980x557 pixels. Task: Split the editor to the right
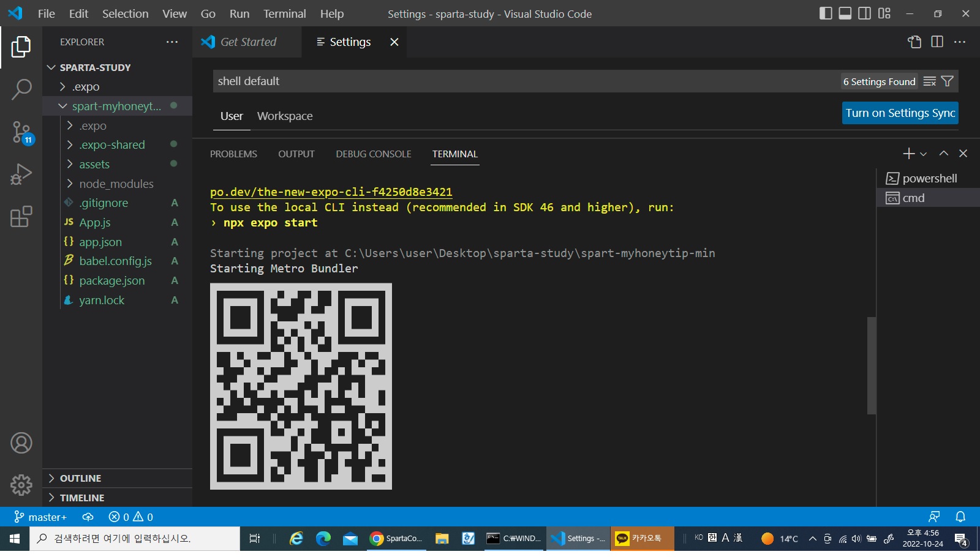[x=937, y=42]
